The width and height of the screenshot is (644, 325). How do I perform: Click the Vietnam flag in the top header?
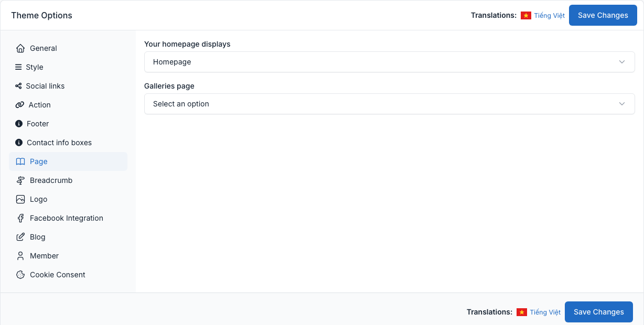coord(526,16)
